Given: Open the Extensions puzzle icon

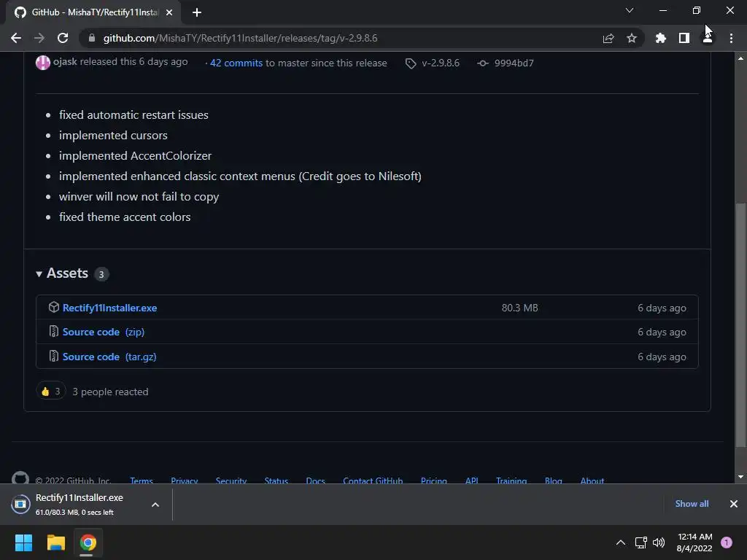Looking at the screenshot, I should coord(661,38).
